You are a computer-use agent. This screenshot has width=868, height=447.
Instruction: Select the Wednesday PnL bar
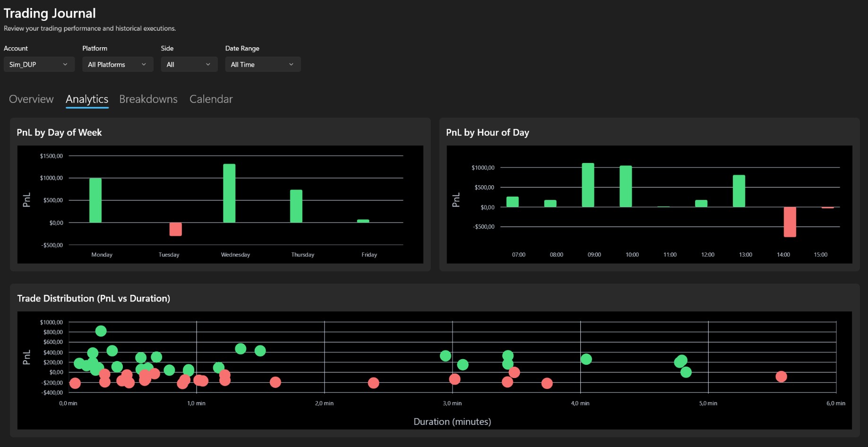click(229, 193)
